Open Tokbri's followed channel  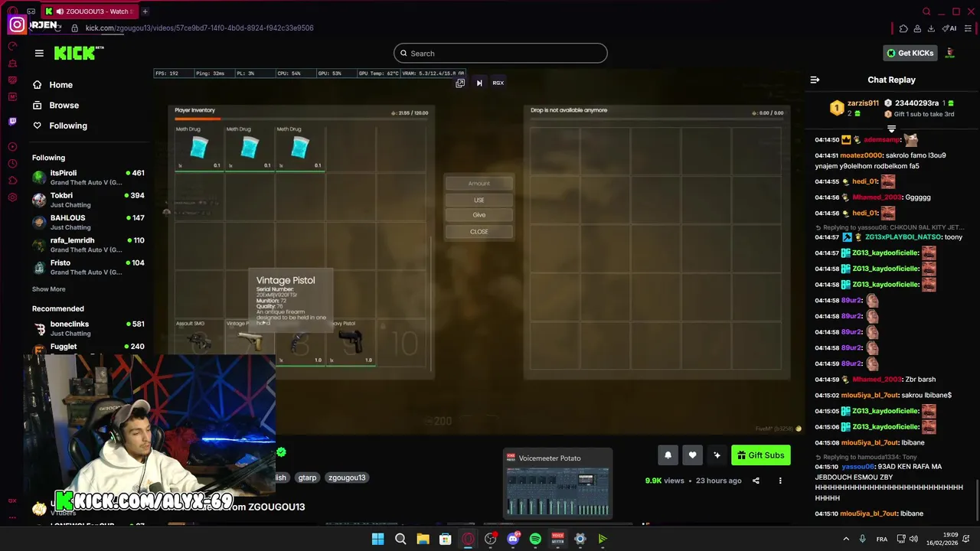[88, 200]
